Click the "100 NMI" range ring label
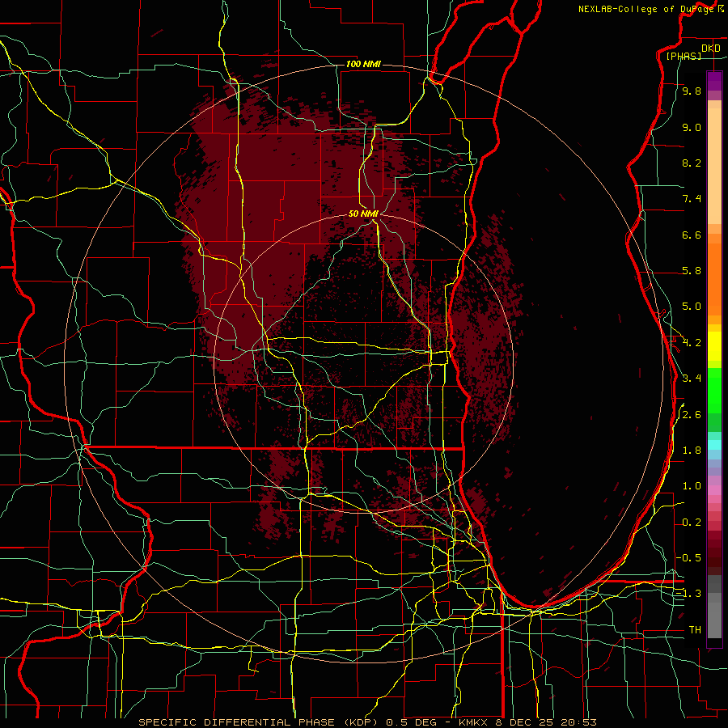Image resolution: width=728 pixels, height=728 pixels. pyautogui.click(x=363, y=64)
